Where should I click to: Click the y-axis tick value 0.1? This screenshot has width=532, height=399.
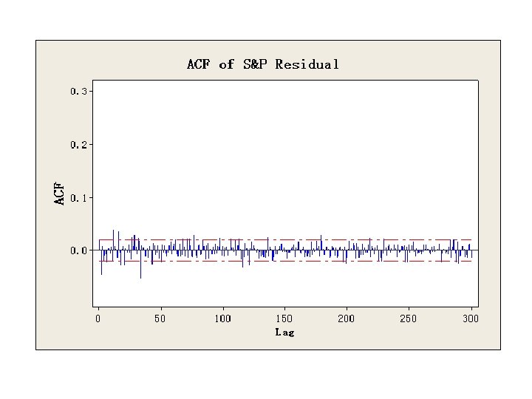click(79, 198)
